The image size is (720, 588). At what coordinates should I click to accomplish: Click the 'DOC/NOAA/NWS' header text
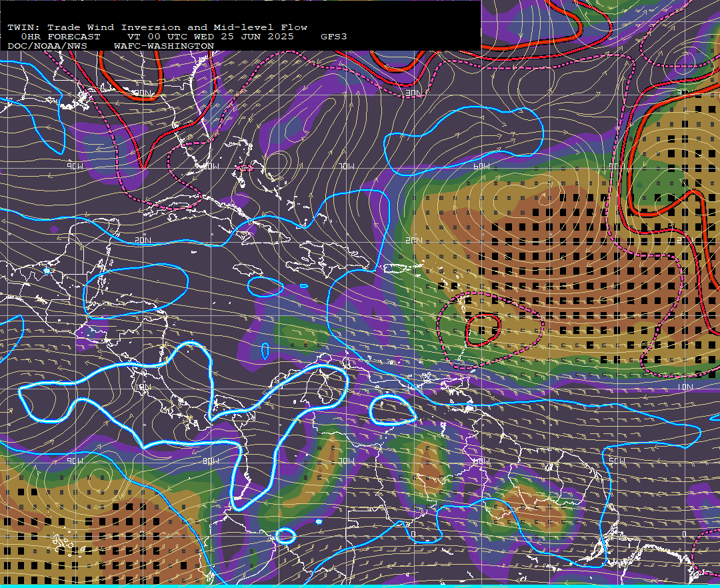tap(47, 47)
